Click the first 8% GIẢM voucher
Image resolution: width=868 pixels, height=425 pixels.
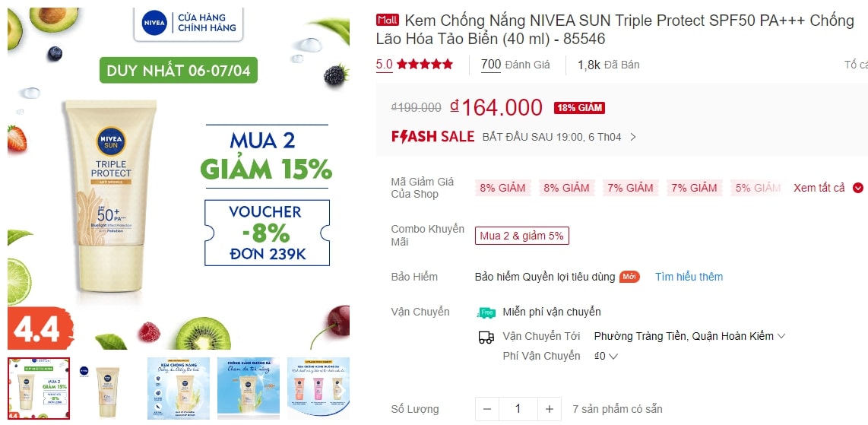coord(502,188)
